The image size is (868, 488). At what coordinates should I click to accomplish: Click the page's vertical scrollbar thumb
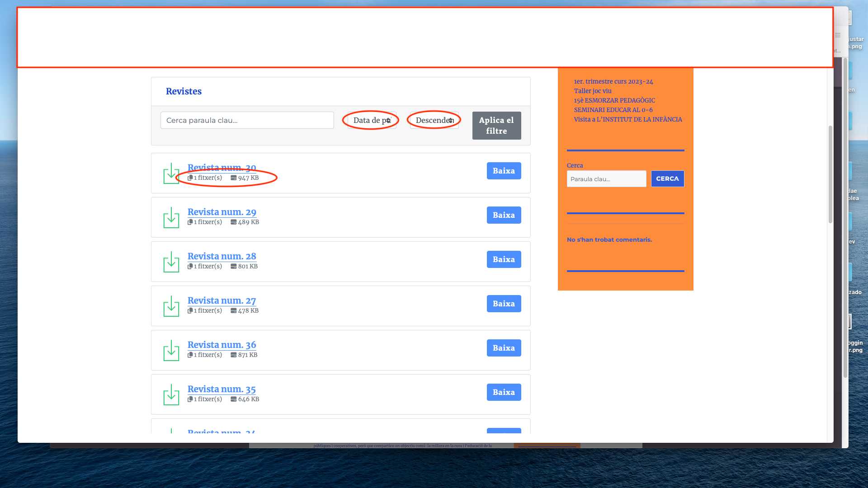(x=830, y=174)
